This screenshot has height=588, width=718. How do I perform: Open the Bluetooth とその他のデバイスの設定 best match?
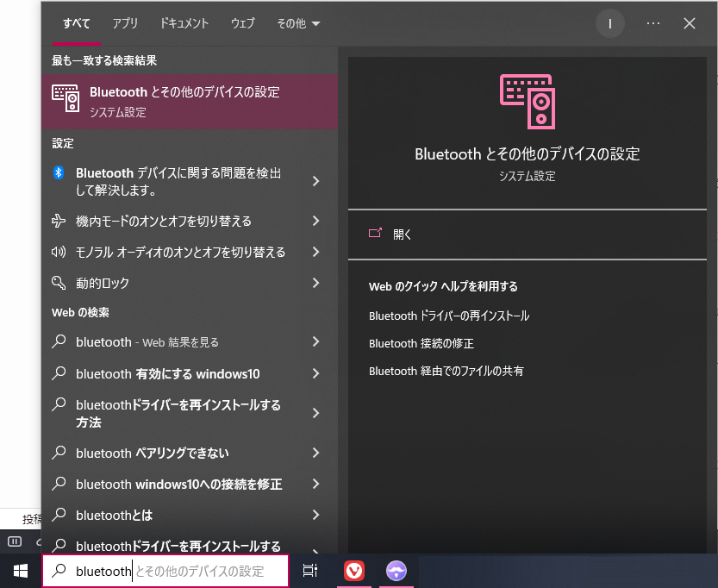(x=190, y=102)
